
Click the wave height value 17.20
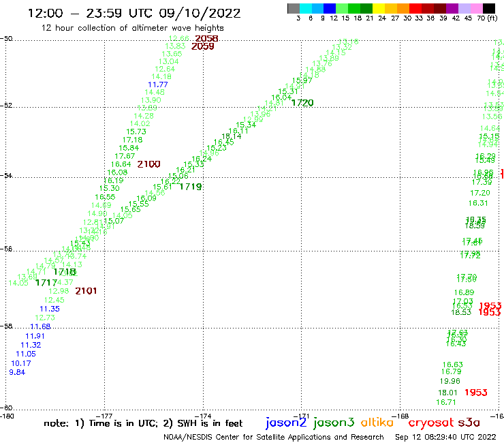click(x=480, y=193)
